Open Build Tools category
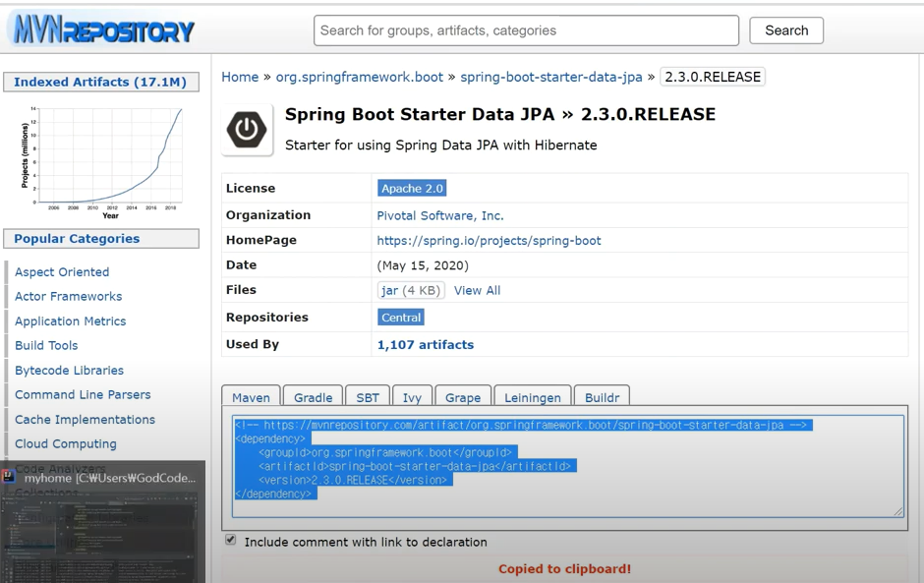This screenshot has height=583, width=924. pos(46,345)
